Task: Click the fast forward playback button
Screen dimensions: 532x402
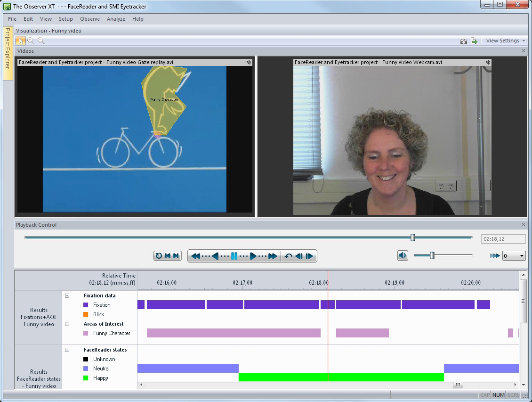Action: [273, 256]
